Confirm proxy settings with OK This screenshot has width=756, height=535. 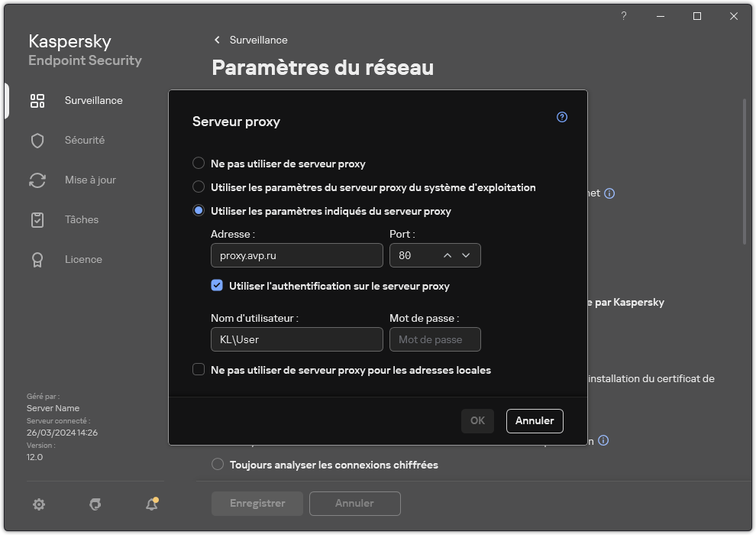click(477, 420)
